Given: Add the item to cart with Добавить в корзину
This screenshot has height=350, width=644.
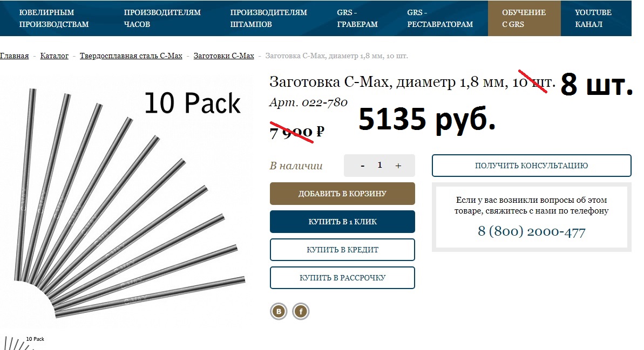Looking at the screenshot, I should point(343,194).
